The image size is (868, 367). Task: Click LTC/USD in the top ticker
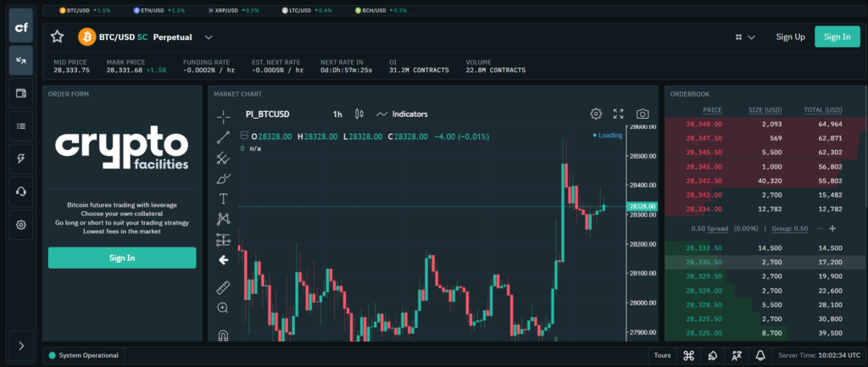click(299, 10)
